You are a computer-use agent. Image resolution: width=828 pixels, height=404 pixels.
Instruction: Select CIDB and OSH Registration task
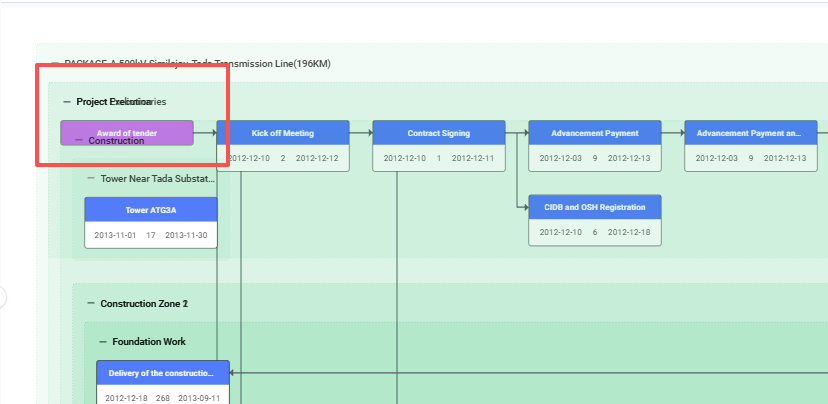pyautogui.click(x=594, y=207)
